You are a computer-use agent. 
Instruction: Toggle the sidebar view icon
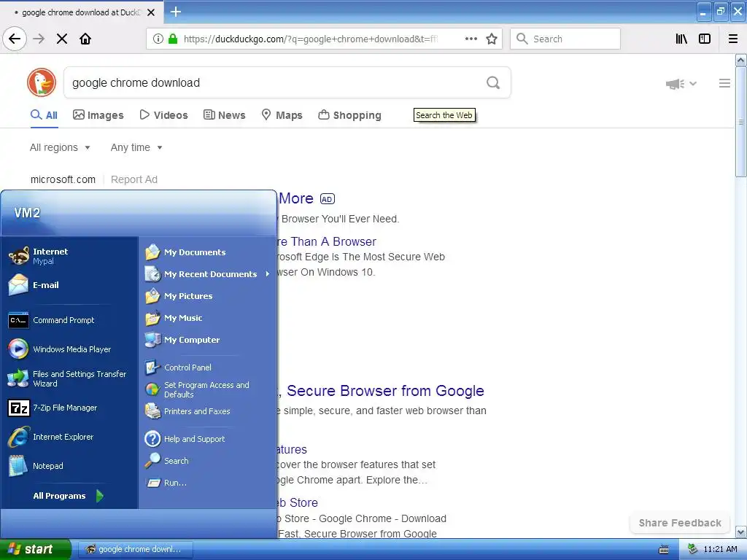click(705, 39)
